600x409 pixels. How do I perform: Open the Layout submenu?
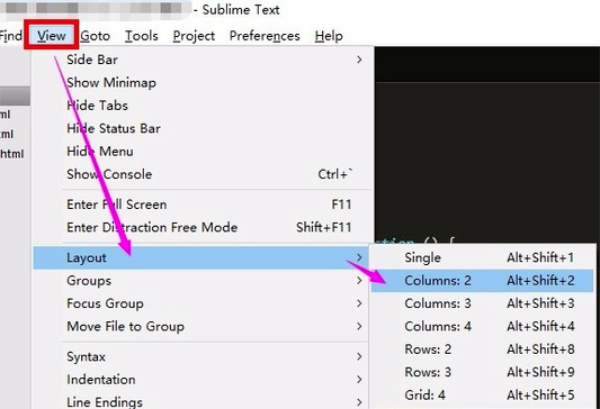202,257
